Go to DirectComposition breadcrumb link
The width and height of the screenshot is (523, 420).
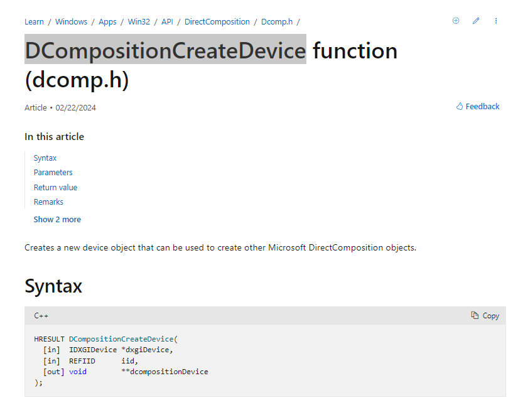coord(217,22)
